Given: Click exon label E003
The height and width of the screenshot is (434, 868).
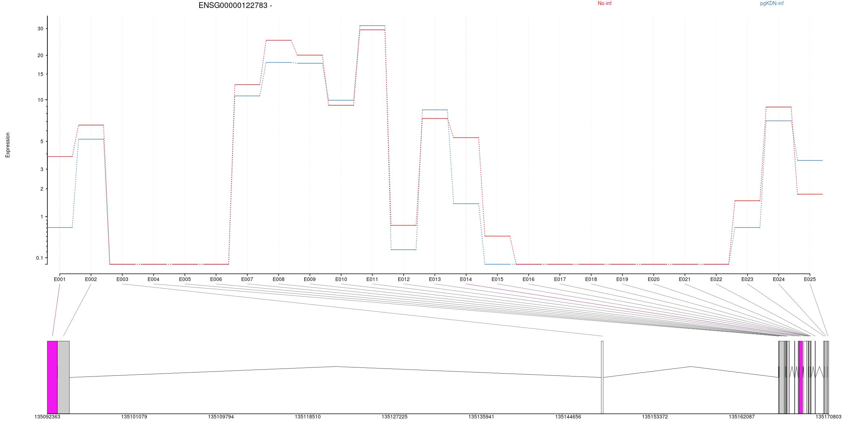Looking at the screenshot, I should coord(122,279).
